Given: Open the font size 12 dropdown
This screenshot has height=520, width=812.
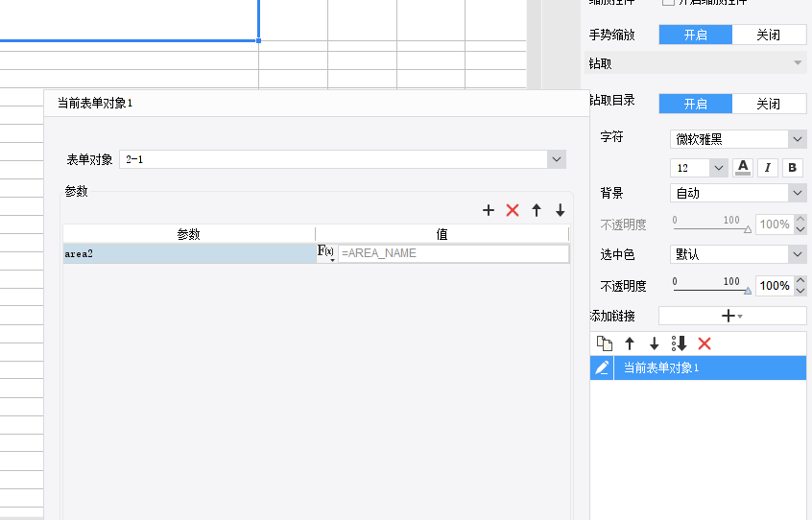Looking at the screenshot, I should [718, 168].
